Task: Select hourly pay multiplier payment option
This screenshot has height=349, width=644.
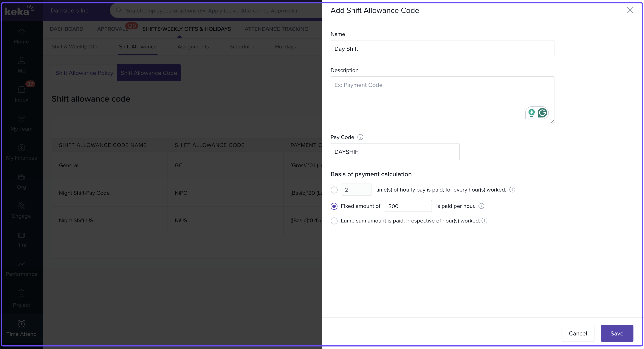Action: coord(334,190)
